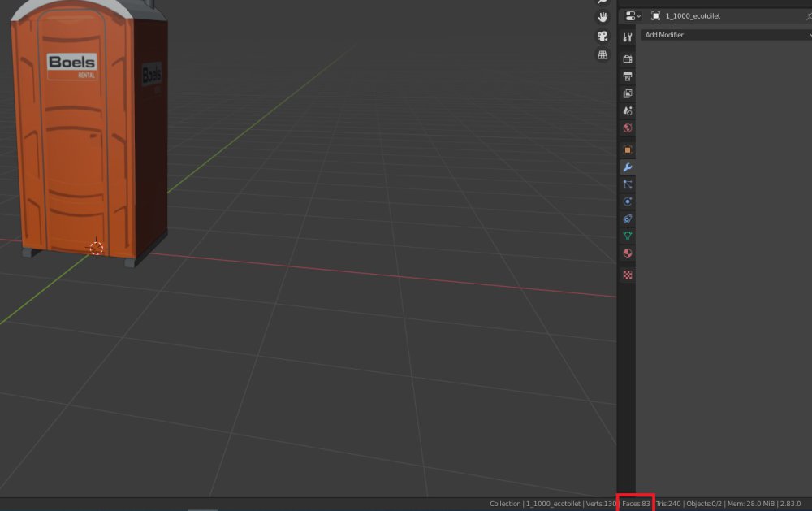Image resolution: width=812 pixels, height=511 pixels.
Task: Select the Modifiers wrench tab
Action: click(x=628, y=167)
